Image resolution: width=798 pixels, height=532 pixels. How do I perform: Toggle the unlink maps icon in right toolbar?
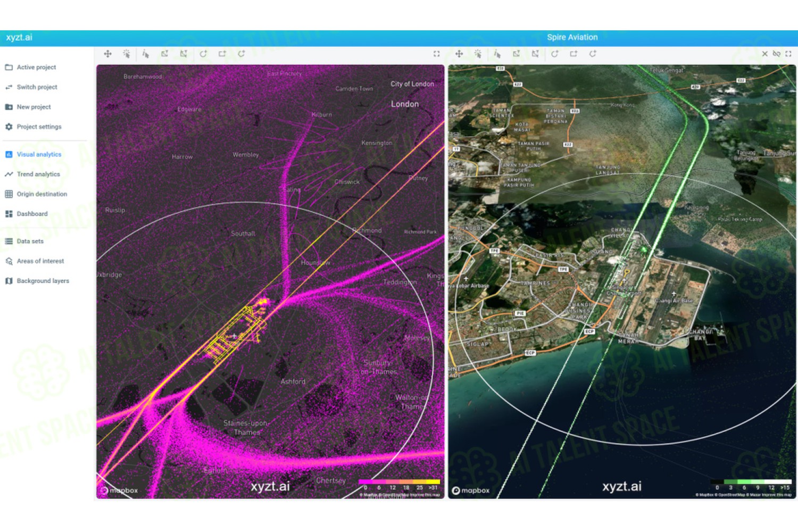click(x=777, y=54)
